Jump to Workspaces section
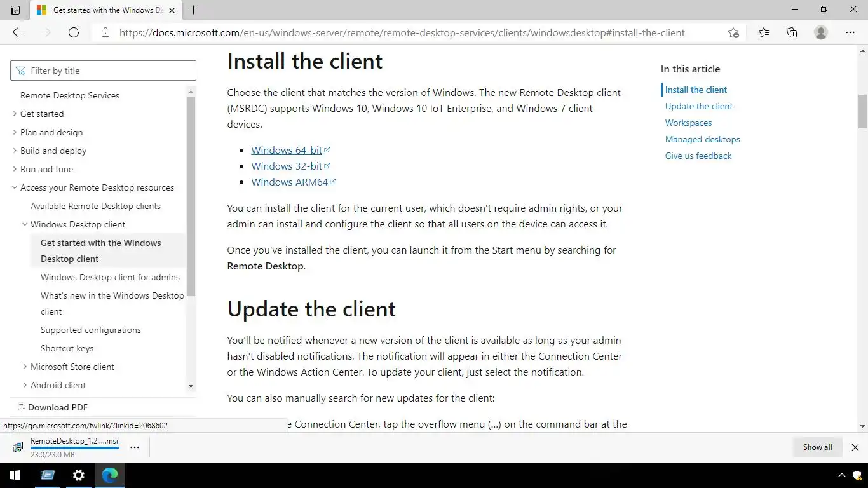Viewport: 868px width, 488px height. pyautogui.click(x=688, y=123)
